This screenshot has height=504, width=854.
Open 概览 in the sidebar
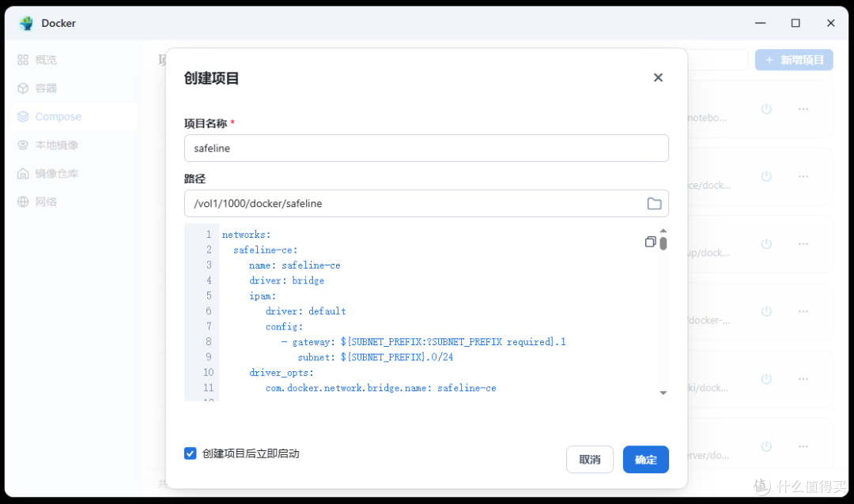[73, 60]
